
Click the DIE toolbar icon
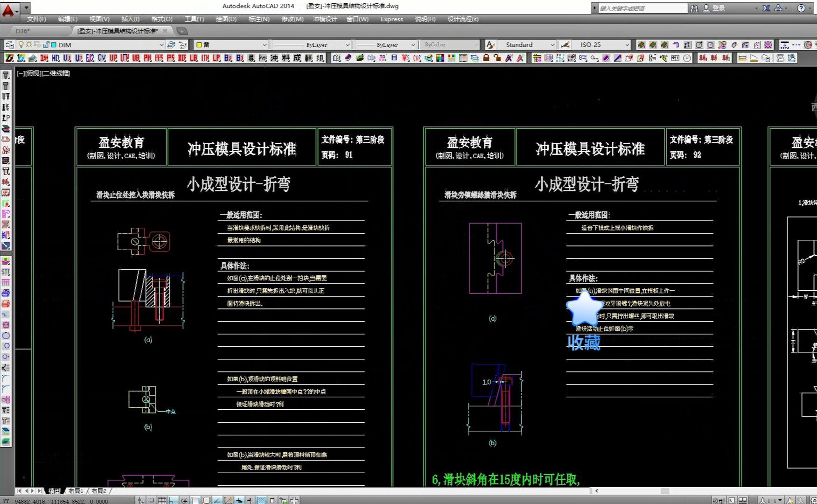pos(182,58)
